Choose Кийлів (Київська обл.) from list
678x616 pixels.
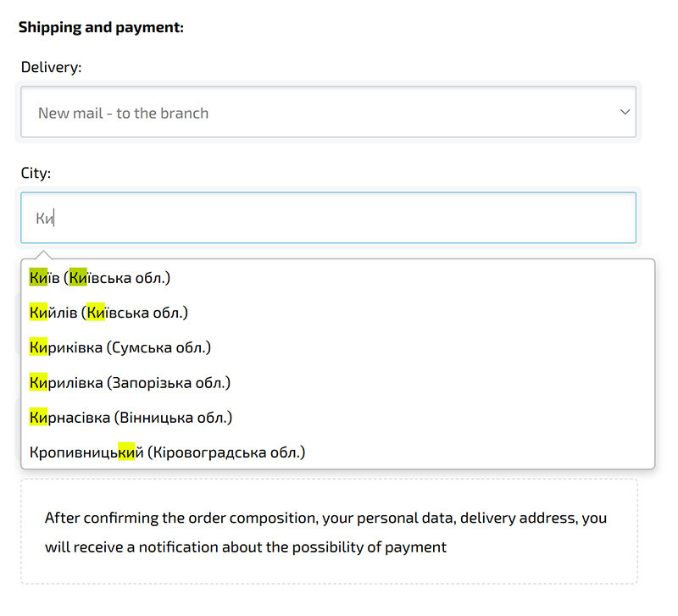[x=108, y=313]
